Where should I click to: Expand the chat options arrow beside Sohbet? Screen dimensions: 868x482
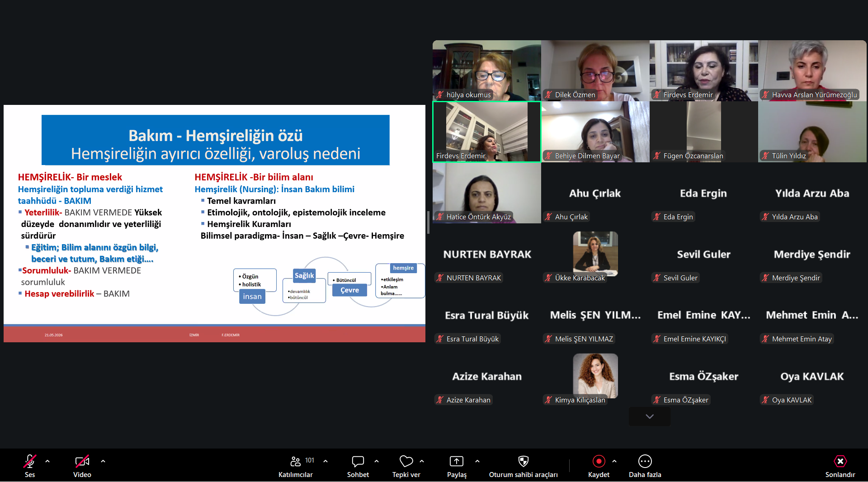(x=377, y=461)
